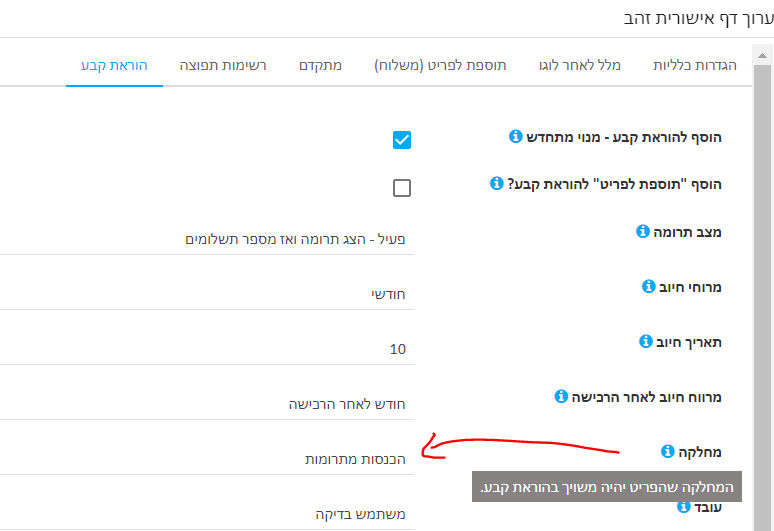Open the מרווחי חיוב dropdown showing חודשי
The height and width of the screenshot is (531, 774).
coord(207,295)
